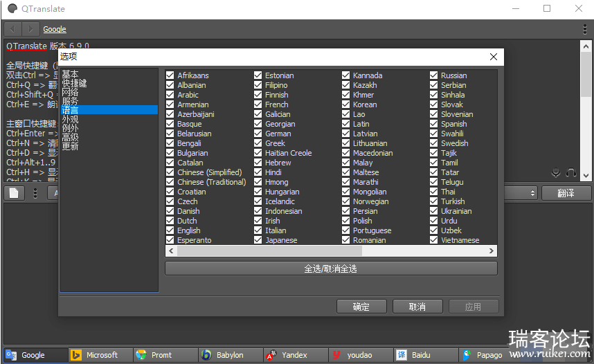Toggle the Portuguese language checkbox
This screenshot has width=594, height=364.
tap(346, 230)
